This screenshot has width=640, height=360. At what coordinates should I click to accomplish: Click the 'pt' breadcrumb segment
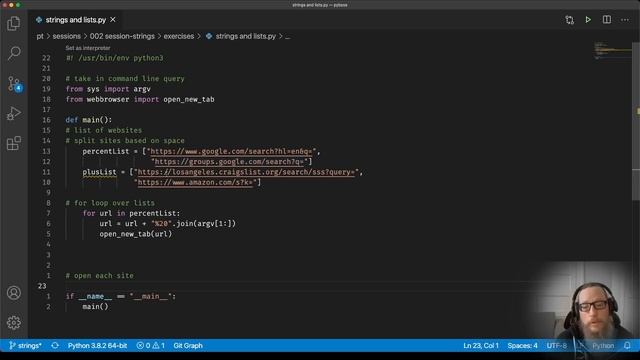pos(40,36)
